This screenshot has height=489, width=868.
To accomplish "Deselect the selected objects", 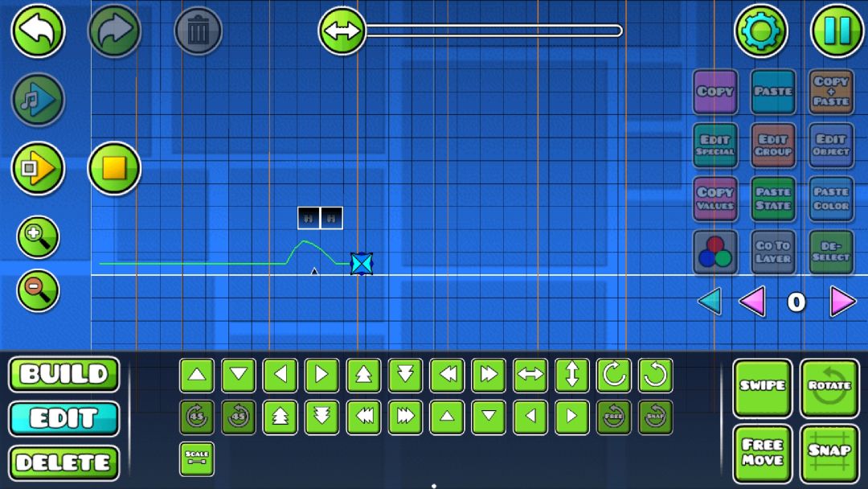I will click(831, 253).
